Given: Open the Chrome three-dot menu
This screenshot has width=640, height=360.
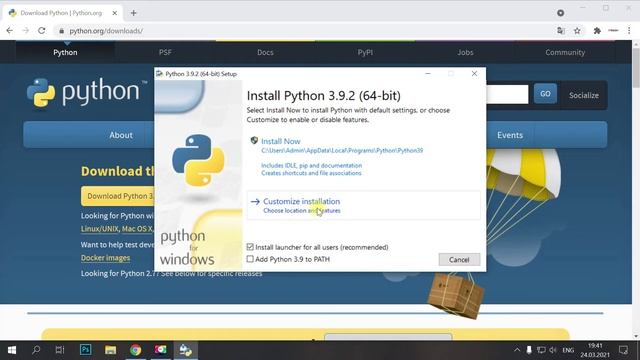Looking at the screenshot, I should pos(629,31).
